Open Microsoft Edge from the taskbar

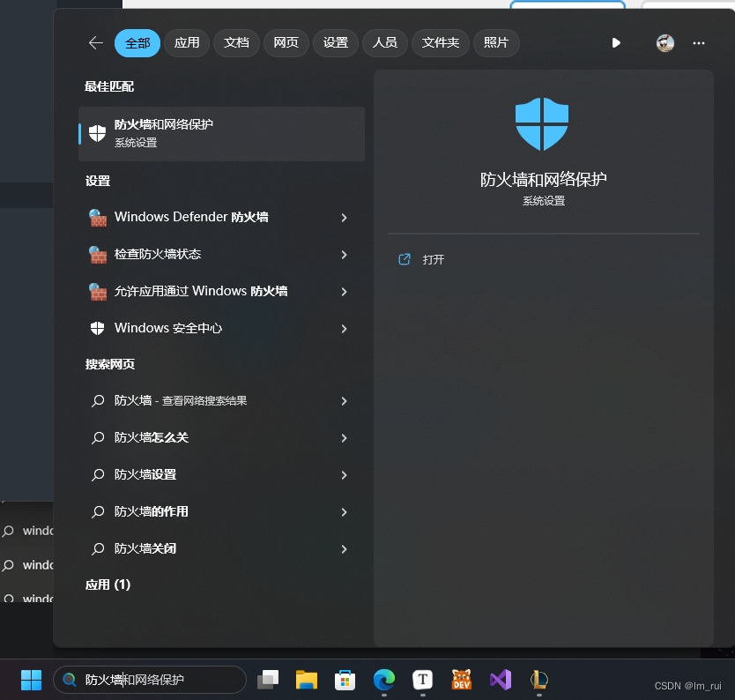[x=384, y=680]
